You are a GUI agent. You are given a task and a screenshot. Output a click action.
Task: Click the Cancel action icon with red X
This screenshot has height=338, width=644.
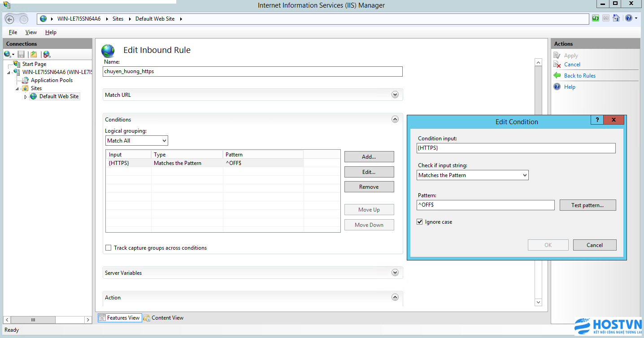tap(557, 65)
